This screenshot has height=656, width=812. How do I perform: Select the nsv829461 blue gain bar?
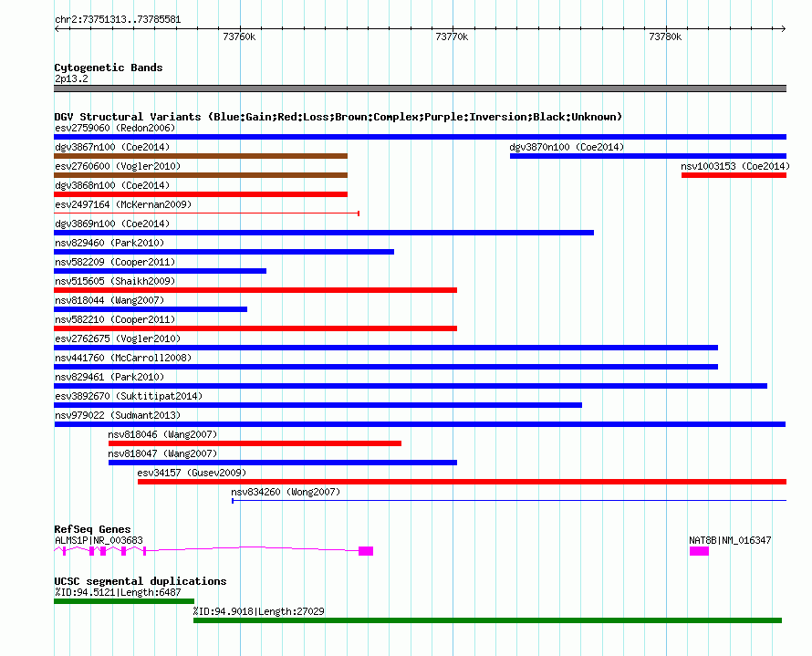(x=411, y=386)
